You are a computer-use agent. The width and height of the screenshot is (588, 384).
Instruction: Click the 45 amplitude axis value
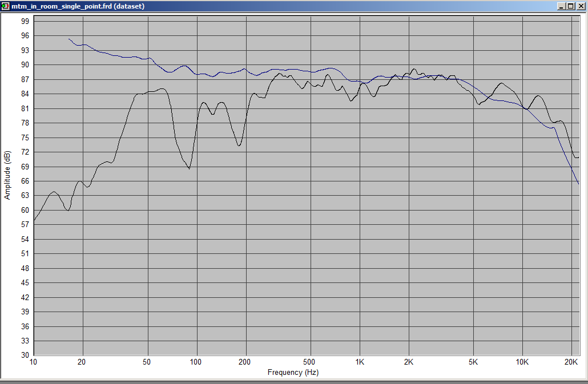pyautogui.click(x=25, y=283)
